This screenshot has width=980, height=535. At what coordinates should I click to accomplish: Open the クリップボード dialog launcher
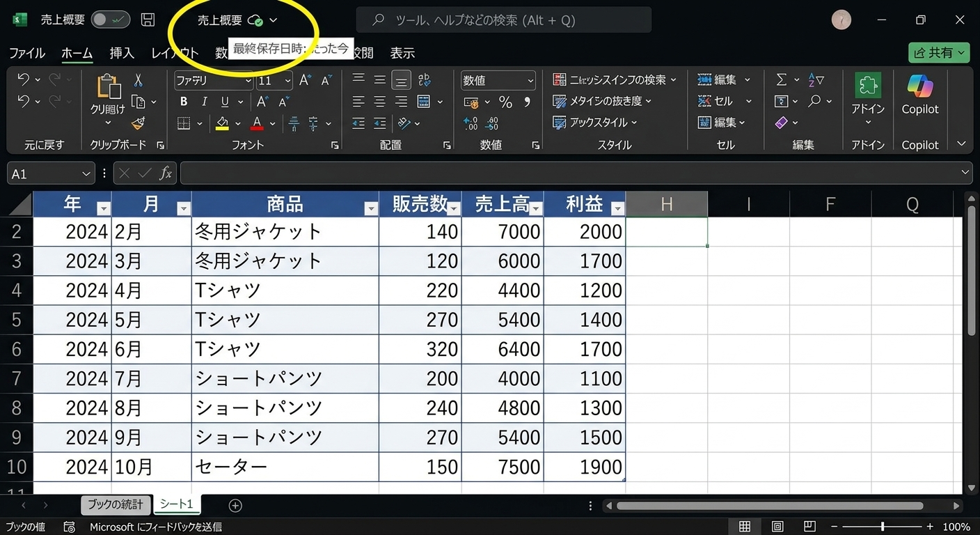pos(160,145)
